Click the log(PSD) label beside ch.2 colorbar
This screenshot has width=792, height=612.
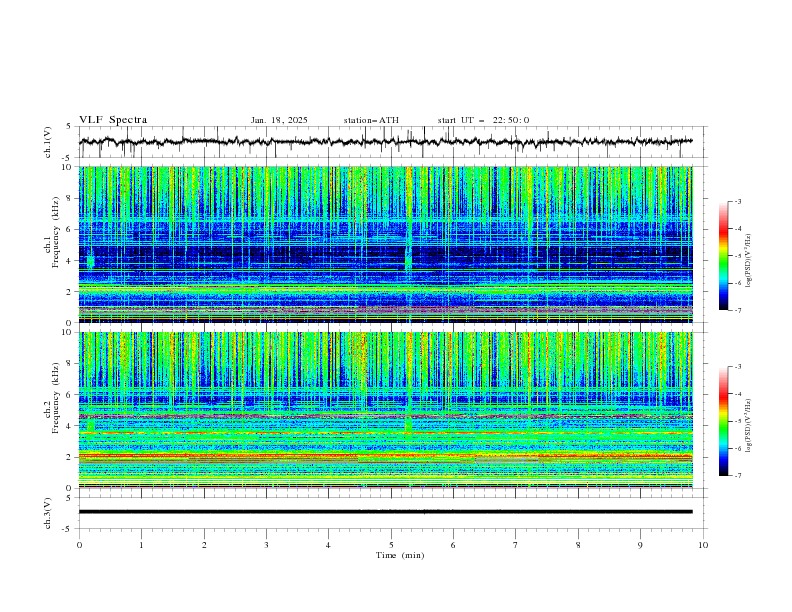pos(748,425)
